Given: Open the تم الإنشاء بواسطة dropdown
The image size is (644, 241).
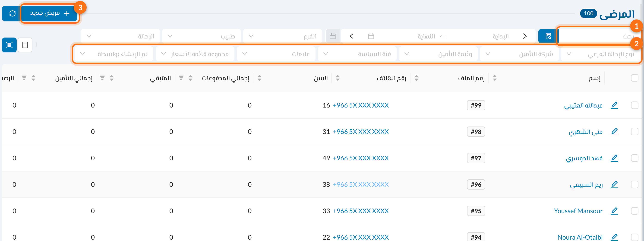Looking at the screenshot, I should [114, 54].
